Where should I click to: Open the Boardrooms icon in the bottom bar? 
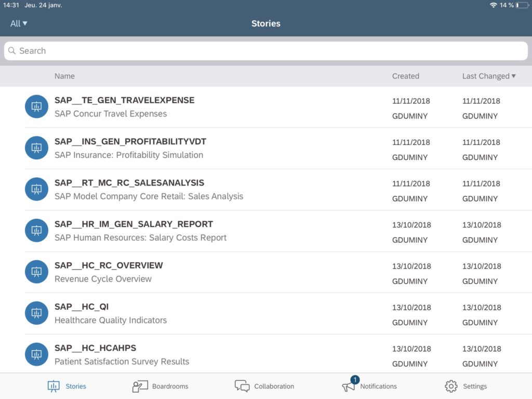pyautogui.click(x=139, y=386)
